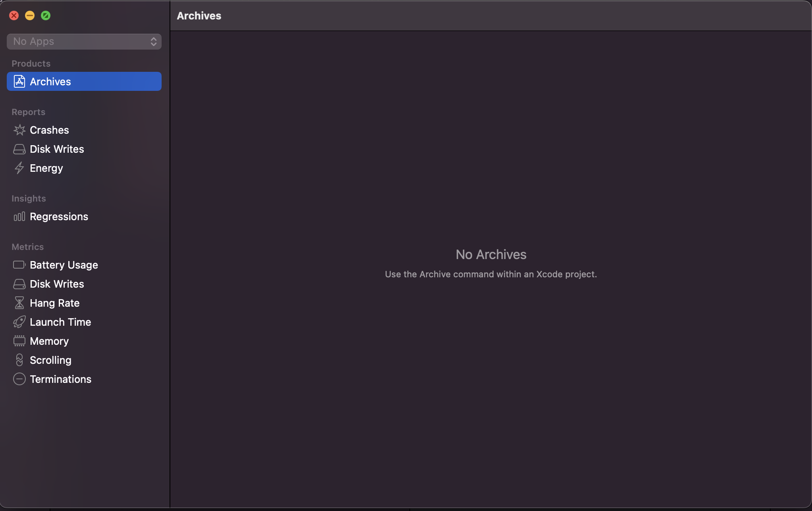The image size is (812, 511).
Task: Click the Crashes starburst icon
Action: (19, 130)
